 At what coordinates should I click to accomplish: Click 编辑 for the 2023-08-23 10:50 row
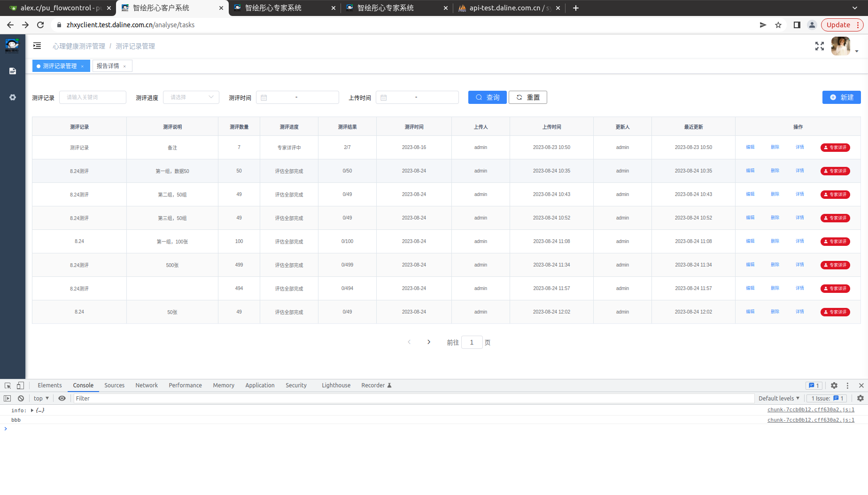click(x=750, y=147)
